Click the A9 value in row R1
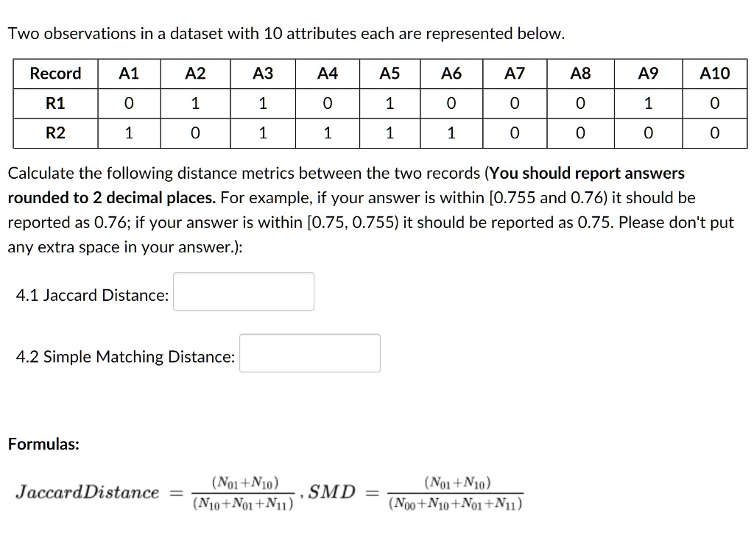Screen dimensions: 754x560 click(x=647, y=103)
